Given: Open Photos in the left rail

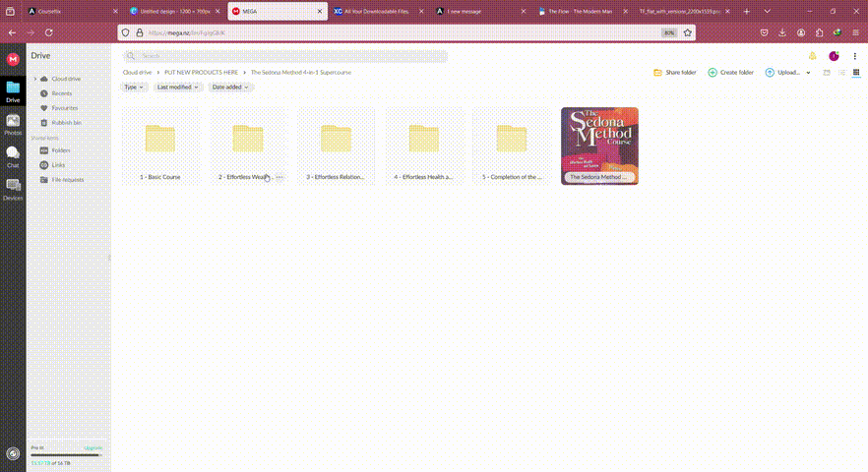Looking at the screenshot, I should point(13,125).
